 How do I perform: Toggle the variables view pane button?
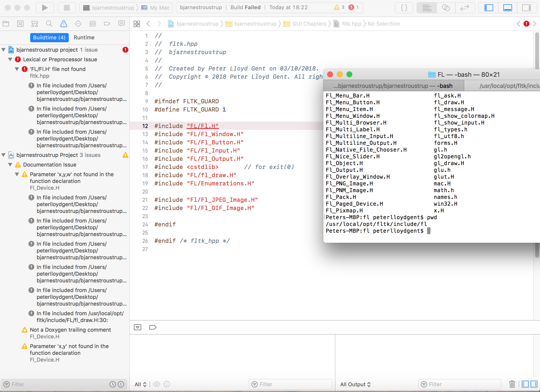coord(525,384)
